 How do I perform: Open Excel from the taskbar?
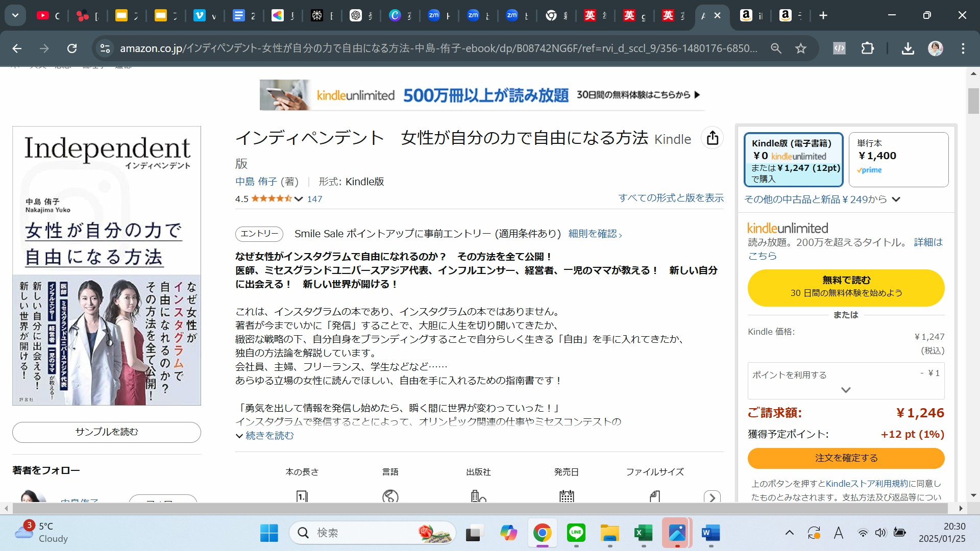[644, 533]
